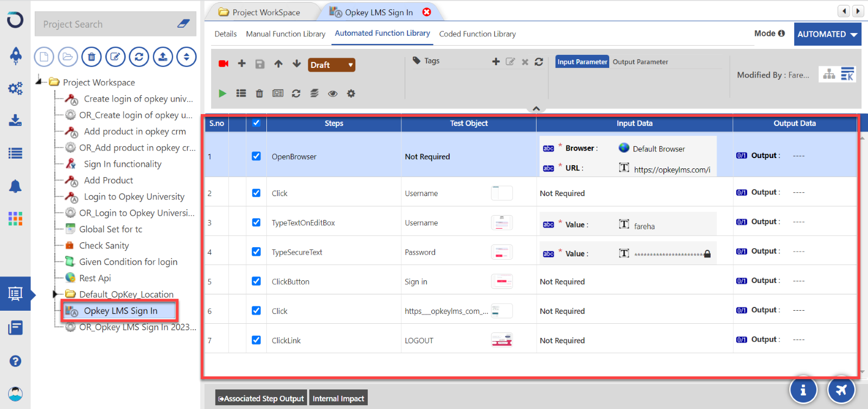
Task: Switch to Coded Function Library tab
Action: (477, 34)
